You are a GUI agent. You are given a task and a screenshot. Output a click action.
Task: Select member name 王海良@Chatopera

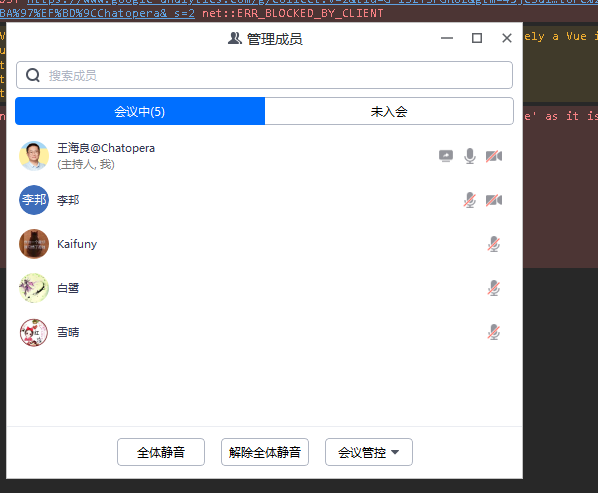(106, 148)
